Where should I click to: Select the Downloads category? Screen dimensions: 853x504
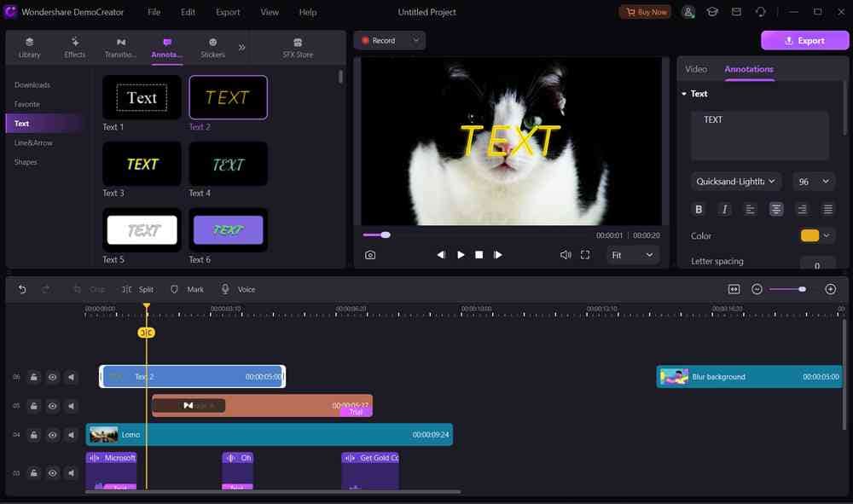coord(32,84)
